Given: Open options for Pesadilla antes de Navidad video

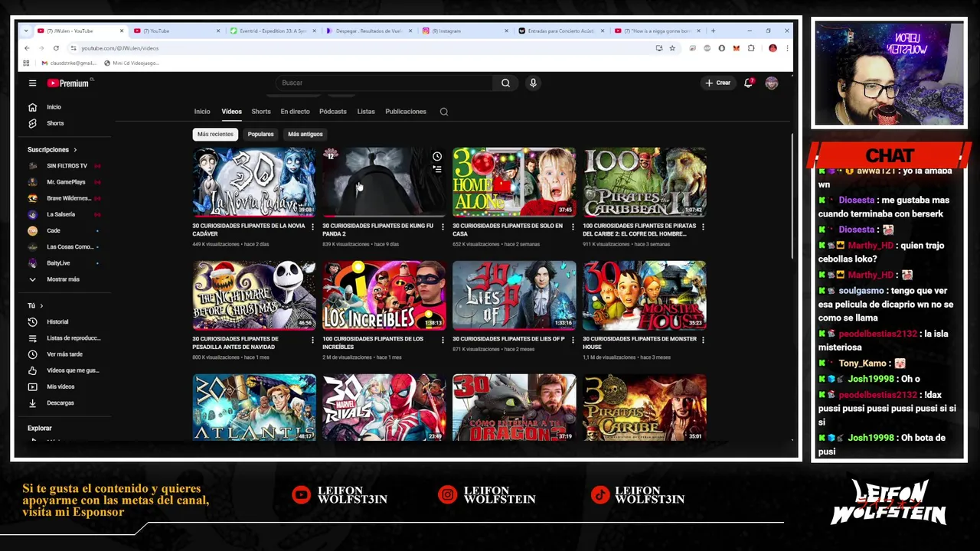Looking at the screenshot, I should tap(312, 340).
